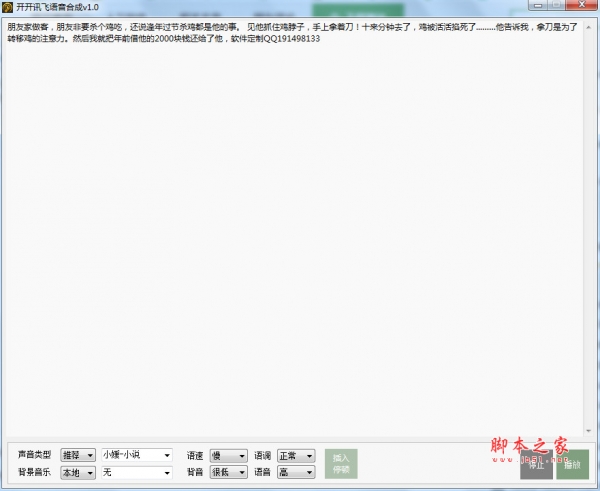The width and height of the screenshot is (600, 491).
Task: Open the 声音类型 dropdown showing 推荐
Action: click(x=78, y=455)
